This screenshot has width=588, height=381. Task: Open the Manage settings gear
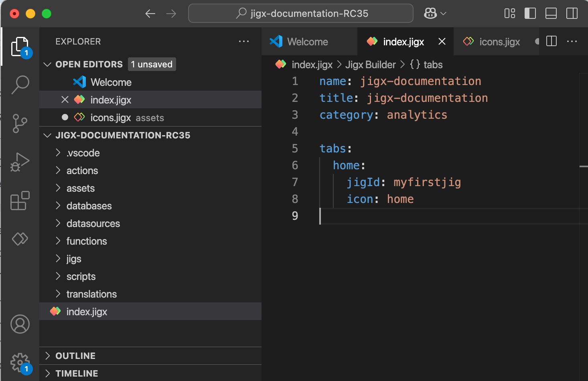[x=20, y=363]
